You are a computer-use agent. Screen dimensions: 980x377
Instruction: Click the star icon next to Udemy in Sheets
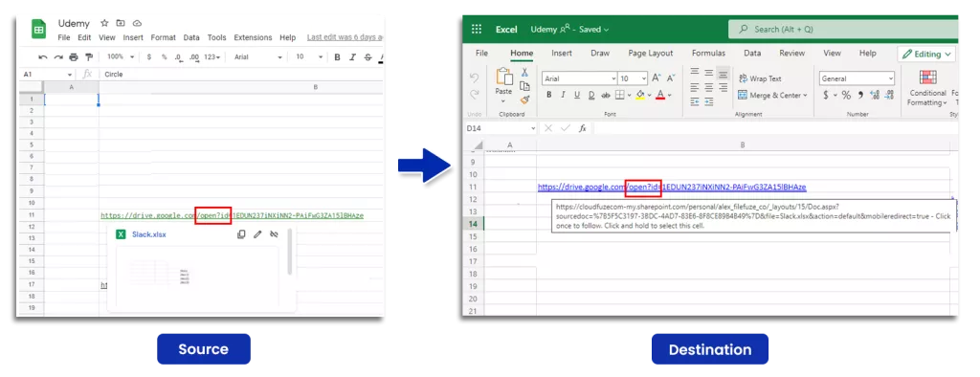(x=104, y=23)
